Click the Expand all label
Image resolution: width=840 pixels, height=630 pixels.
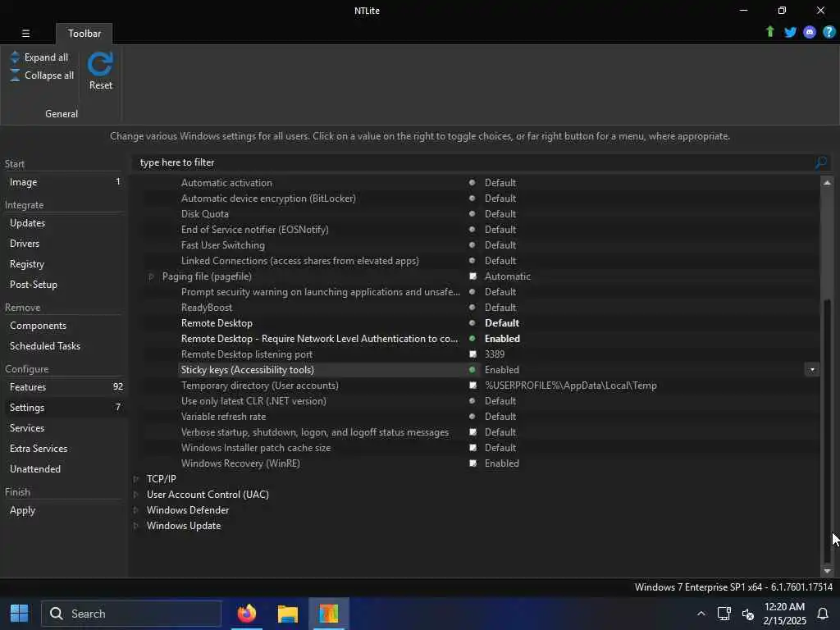click(x=46, y=57)
